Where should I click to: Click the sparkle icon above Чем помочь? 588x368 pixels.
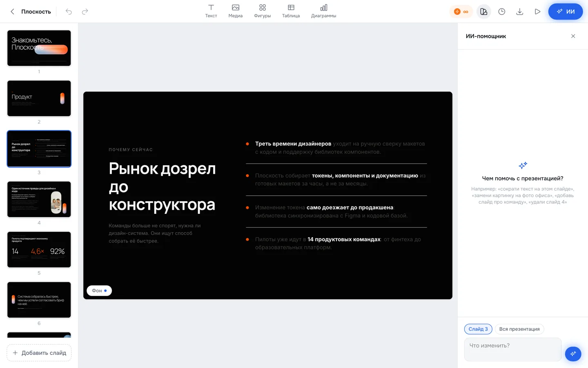pos(523,165)
